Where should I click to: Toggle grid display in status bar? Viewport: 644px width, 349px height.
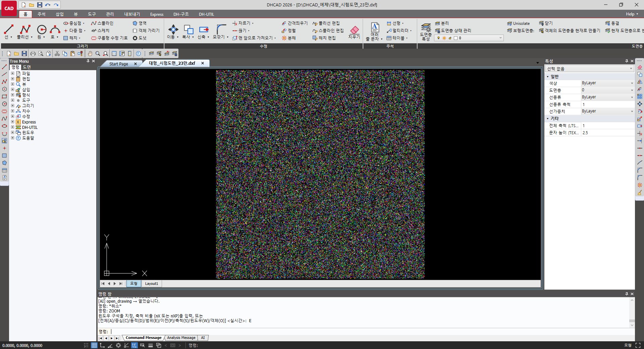[x=94, y=345]
